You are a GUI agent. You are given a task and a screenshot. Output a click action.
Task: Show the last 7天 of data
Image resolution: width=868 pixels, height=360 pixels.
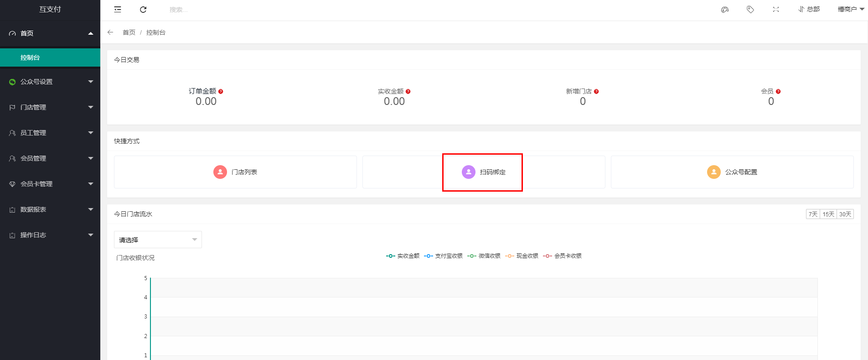tap(813, 214)
